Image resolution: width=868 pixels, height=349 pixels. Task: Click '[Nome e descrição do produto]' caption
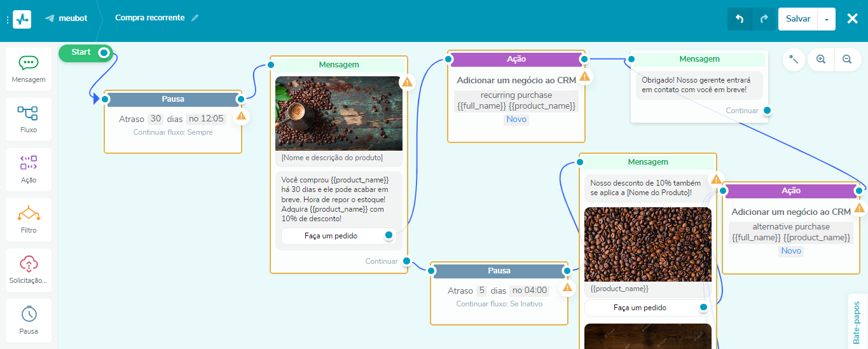point(332,158)
